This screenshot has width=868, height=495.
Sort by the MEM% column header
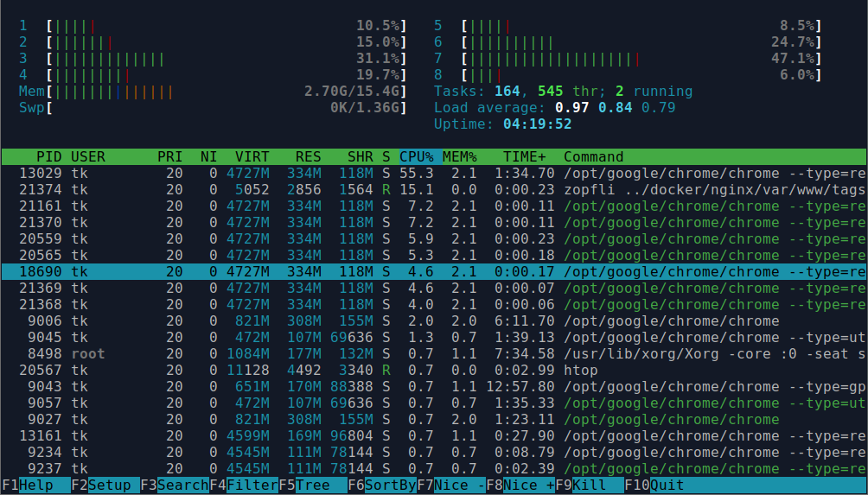[459, 157]
